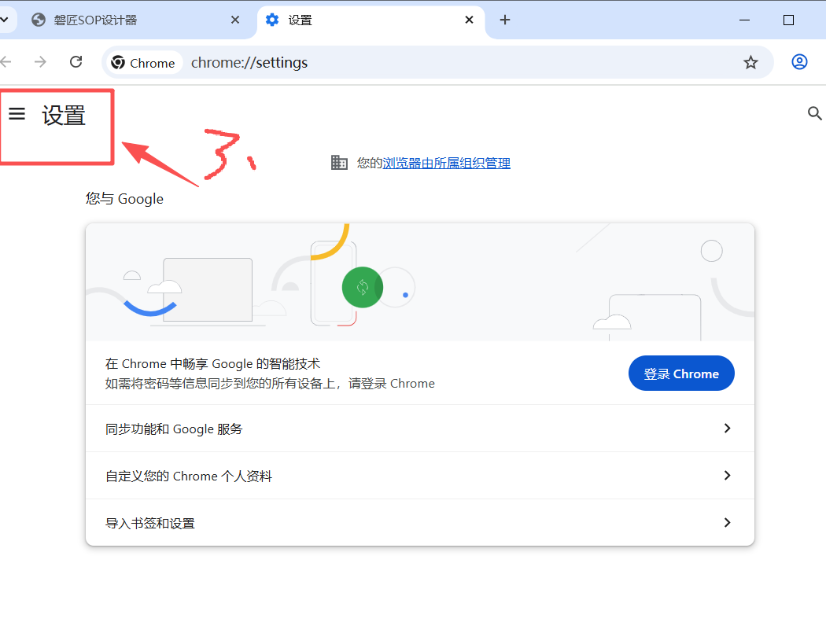This screenshot has width=826, height=644.
Task: Click the 设置 page title
Action: (64, 116)
